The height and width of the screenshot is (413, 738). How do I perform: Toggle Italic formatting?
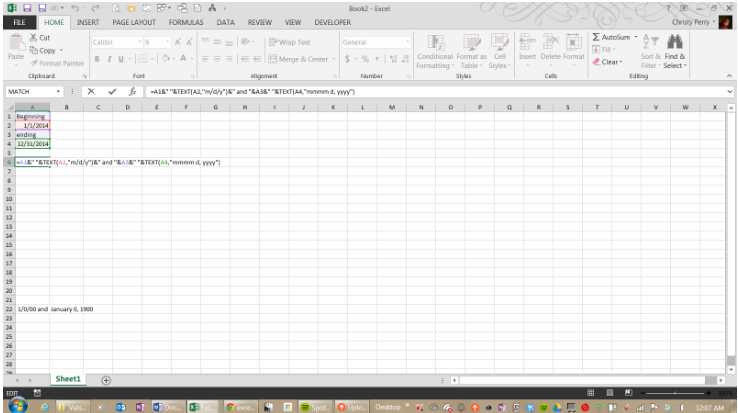tap(109, 59)
